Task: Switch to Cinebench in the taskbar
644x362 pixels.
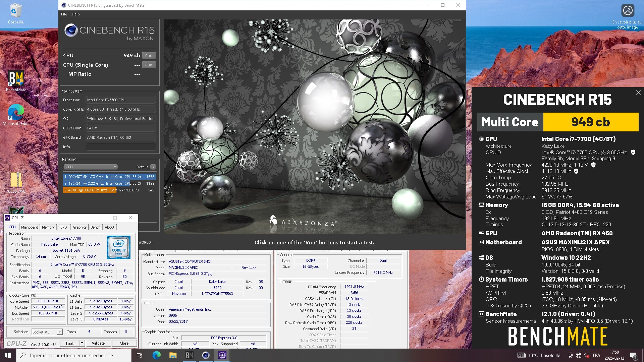Action: coord(206,355)
